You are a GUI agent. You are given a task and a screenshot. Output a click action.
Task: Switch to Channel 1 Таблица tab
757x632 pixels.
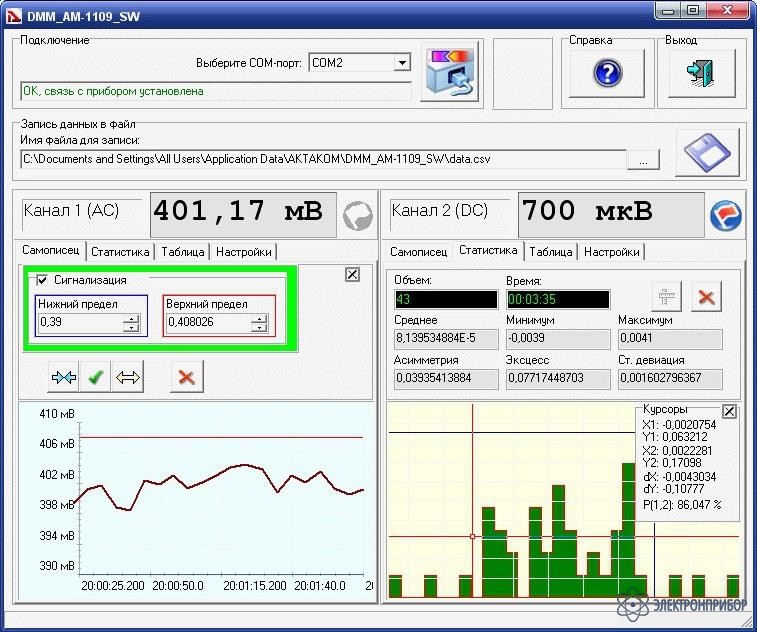click(184, 252)
